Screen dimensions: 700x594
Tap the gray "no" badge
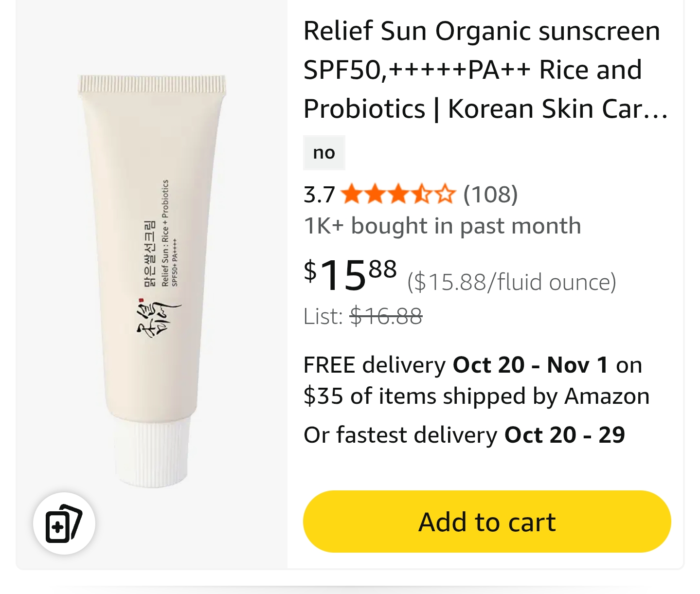tap(324, 153)
